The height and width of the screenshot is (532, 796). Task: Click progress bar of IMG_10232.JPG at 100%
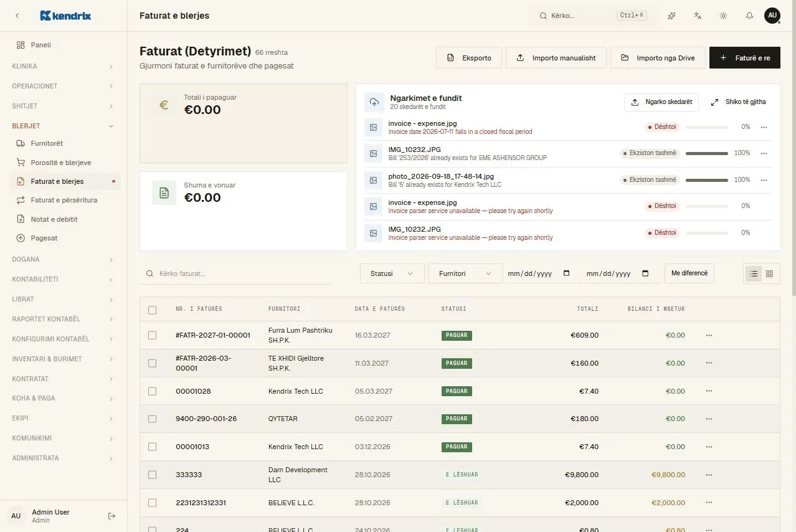click(707, 153)
